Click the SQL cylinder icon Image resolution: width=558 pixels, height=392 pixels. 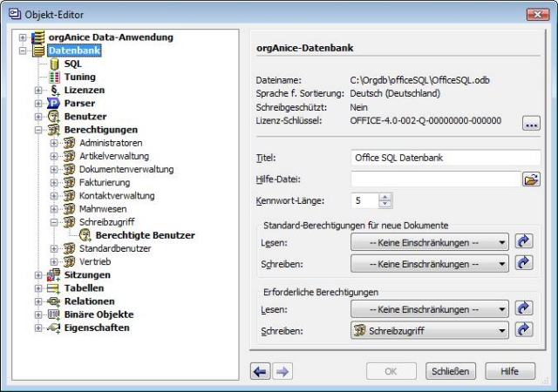(x=54, y=64)
